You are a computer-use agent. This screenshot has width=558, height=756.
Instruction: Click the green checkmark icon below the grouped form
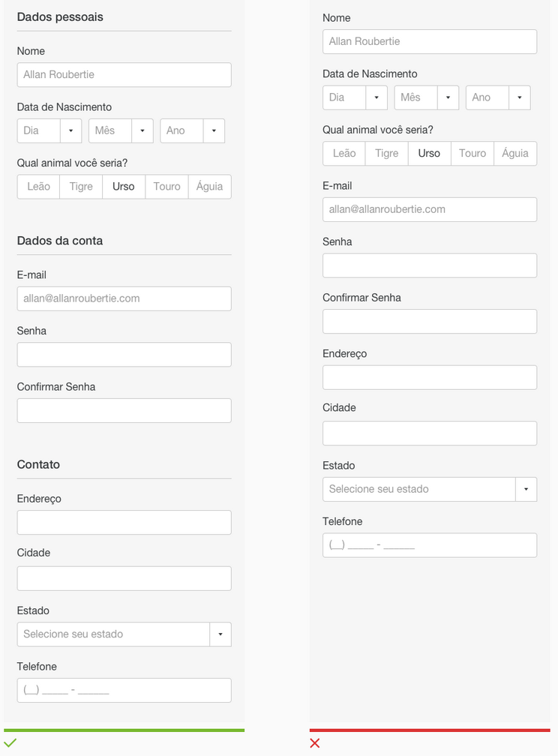point(10,743)
